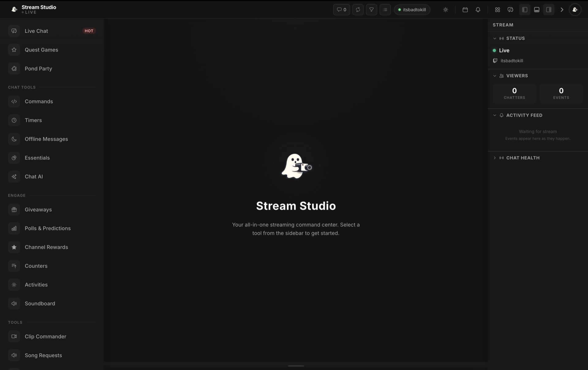Image resolution: width=588 pixels, height=370 pixels.
Task: Open Essentials in sidebar
Action: click(52, 158)
